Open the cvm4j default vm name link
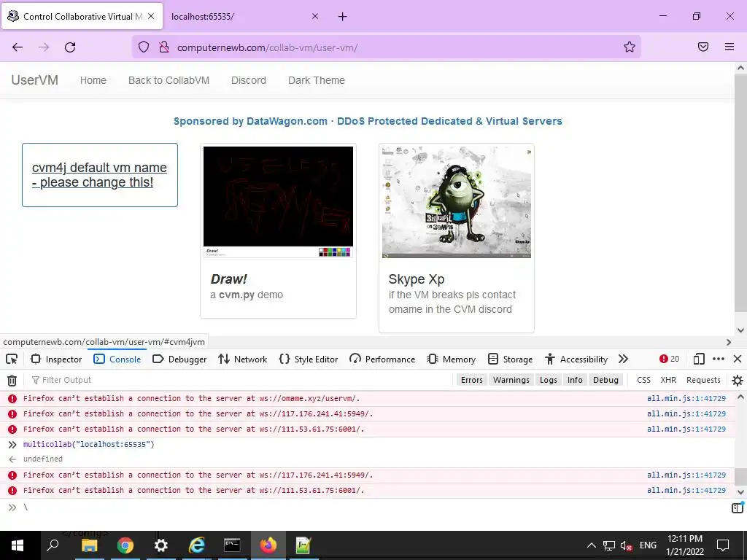 (x=99, y=175)
